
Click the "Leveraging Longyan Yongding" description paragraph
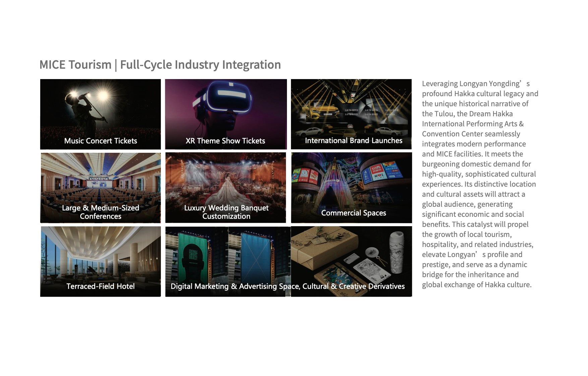coord(479,184)
